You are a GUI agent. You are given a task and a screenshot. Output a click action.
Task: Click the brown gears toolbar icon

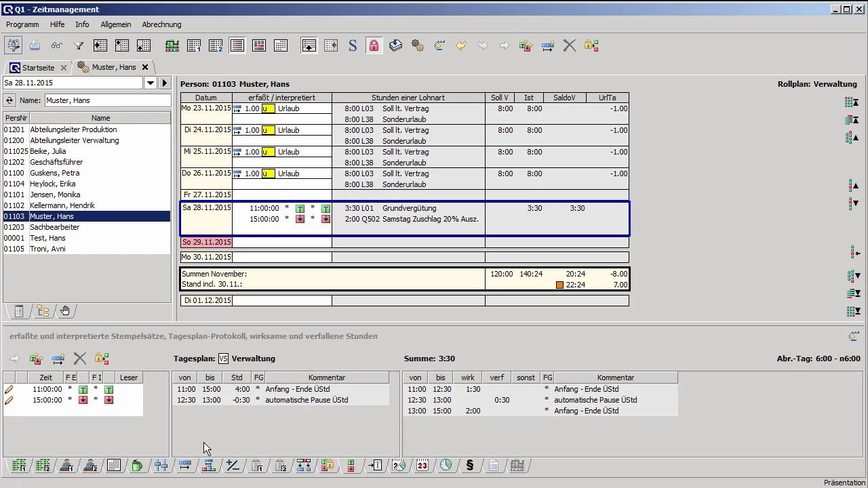tap(418, 45)
